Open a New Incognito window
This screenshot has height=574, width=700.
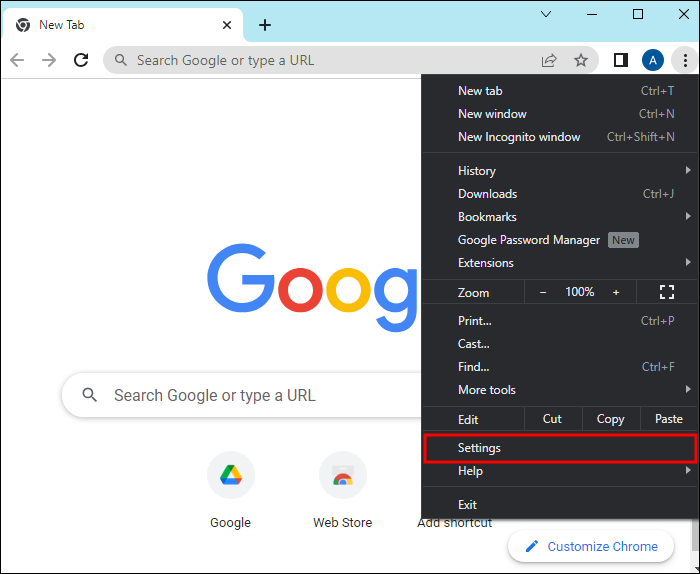coord(560,137)
